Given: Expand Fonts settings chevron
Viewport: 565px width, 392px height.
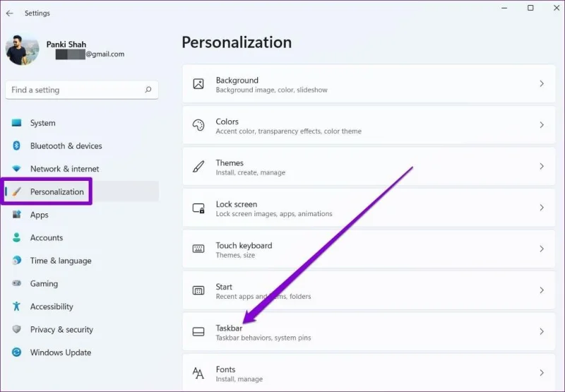Looking at the screenshot, I should pos(542,373).
